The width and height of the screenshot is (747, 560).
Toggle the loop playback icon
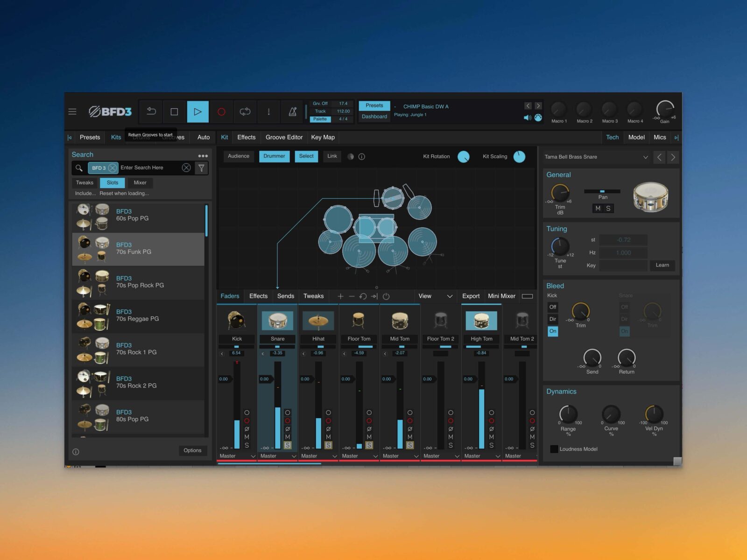point(245,112)
